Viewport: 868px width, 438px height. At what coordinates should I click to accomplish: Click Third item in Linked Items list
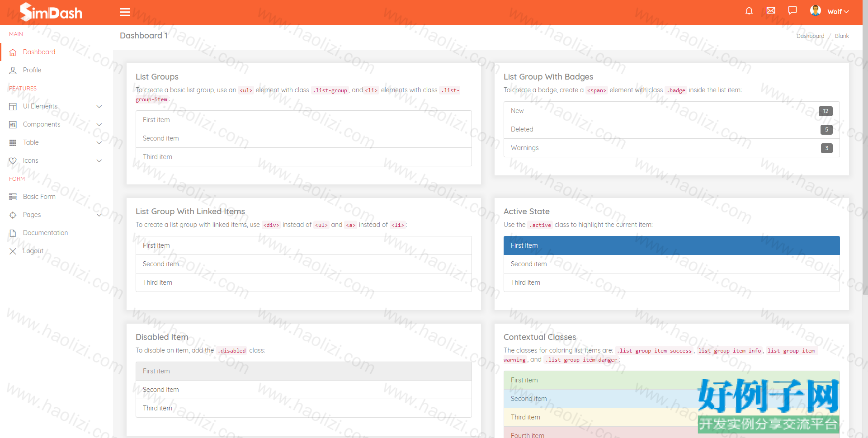pos(303,283)
